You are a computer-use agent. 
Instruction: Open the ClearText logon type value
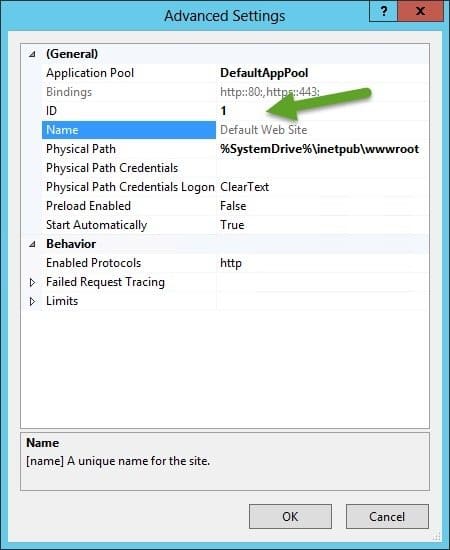(323, 187)
